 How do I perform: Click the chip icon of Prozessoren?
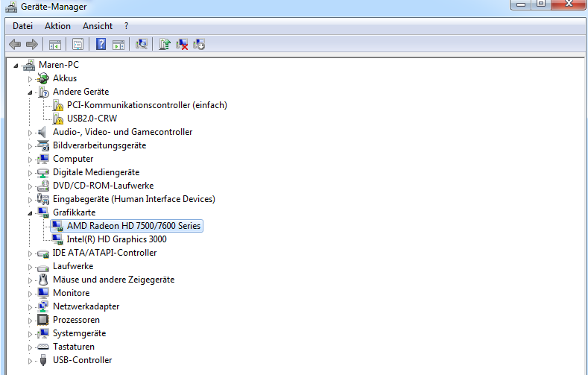coord(43,320)
